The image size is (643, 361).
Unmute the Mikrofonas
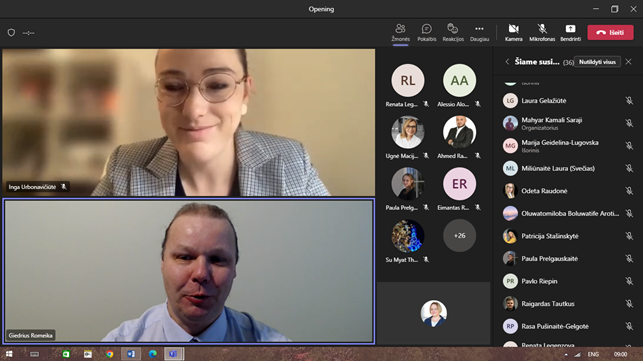[x=542, y=32]
